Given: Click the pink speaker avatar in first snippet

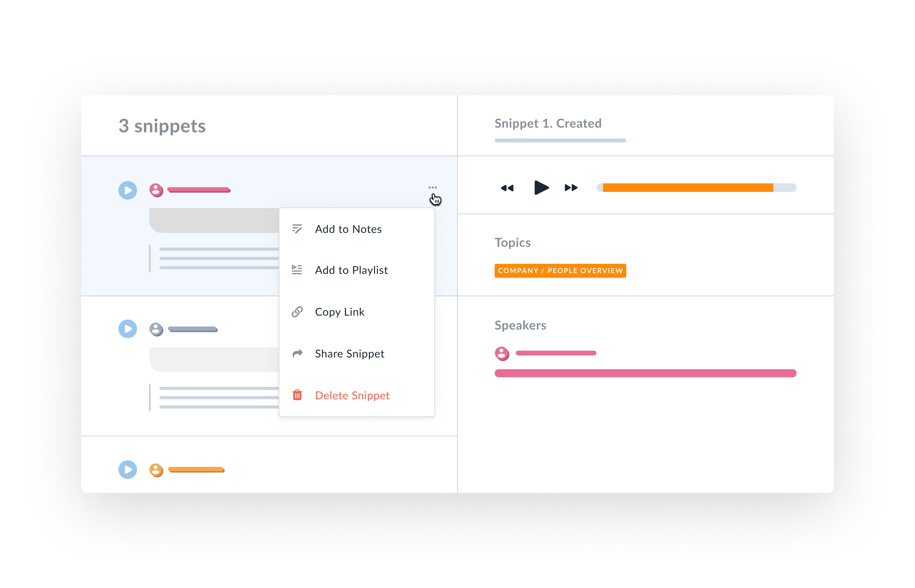Looking at the screenshot, I should (156, 190).
